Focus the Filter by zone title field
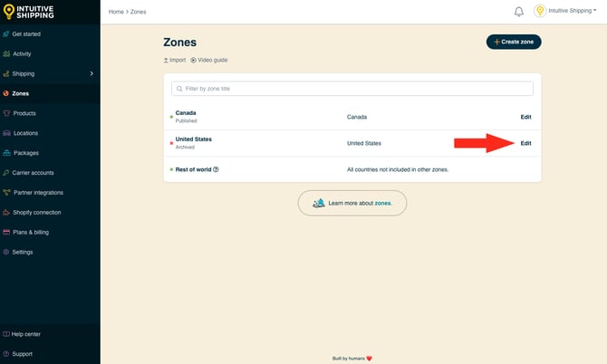Screen dimensions: 607x364 (x=352, y=89)
